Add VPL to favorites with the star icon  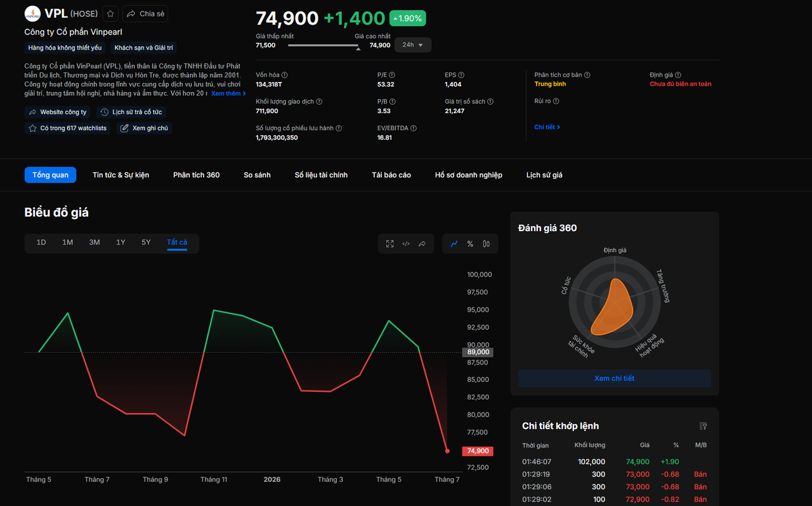[x=110, y=14]
